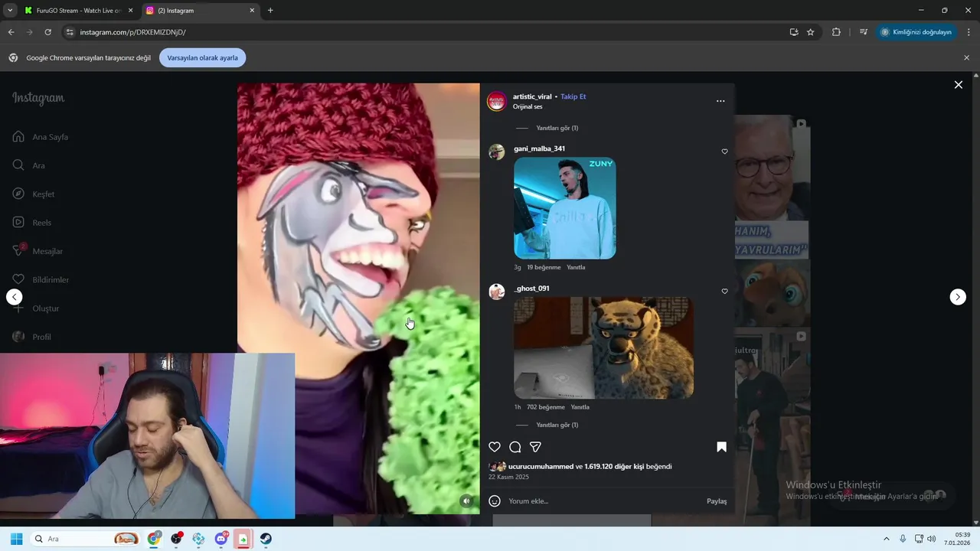Unmute the video with the speaker icon
This screenshot has width=980, height=551.
click(x=466, y=500)
